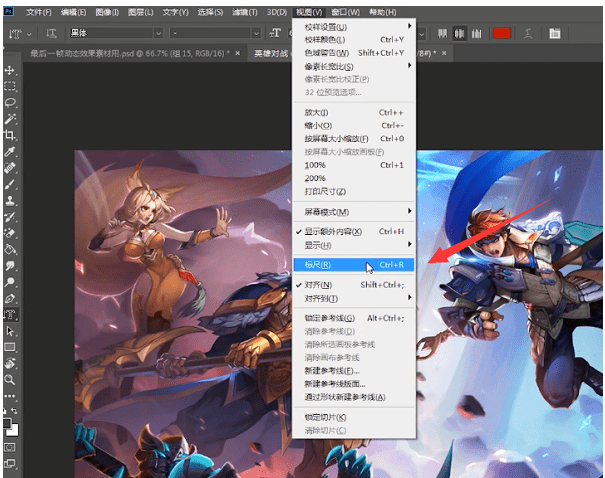Open the 滤镜 (Filter) menu
Viewport: 605px width, 478px height.
(x=244, y=12)
